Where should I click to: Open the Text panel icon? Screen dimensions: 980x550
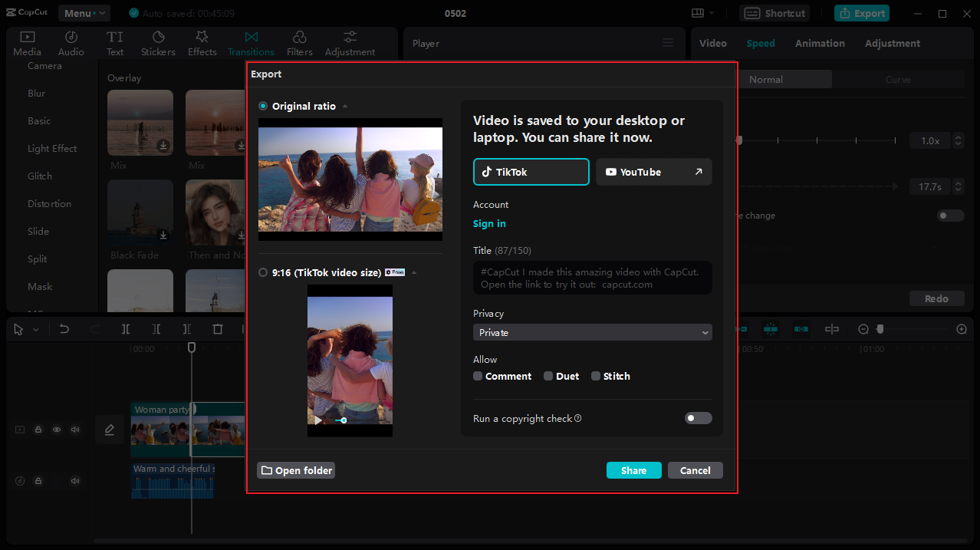[115, 37]
